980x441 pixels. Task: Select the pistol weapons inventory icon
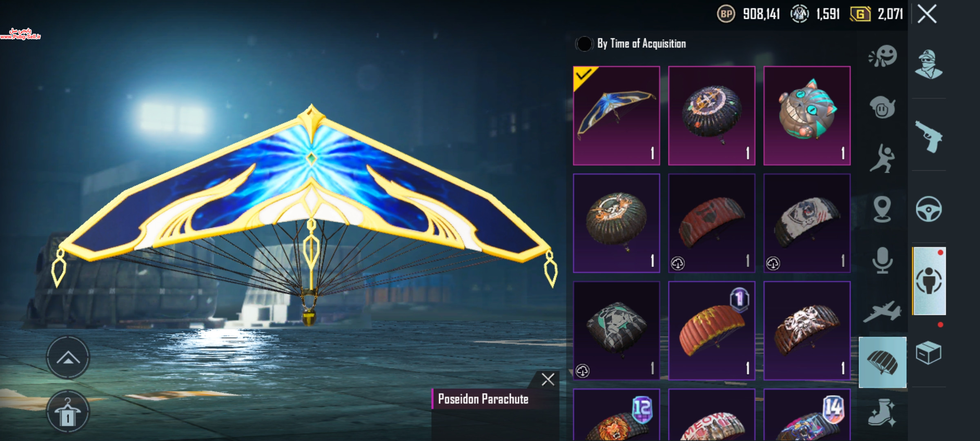(929, 136)
